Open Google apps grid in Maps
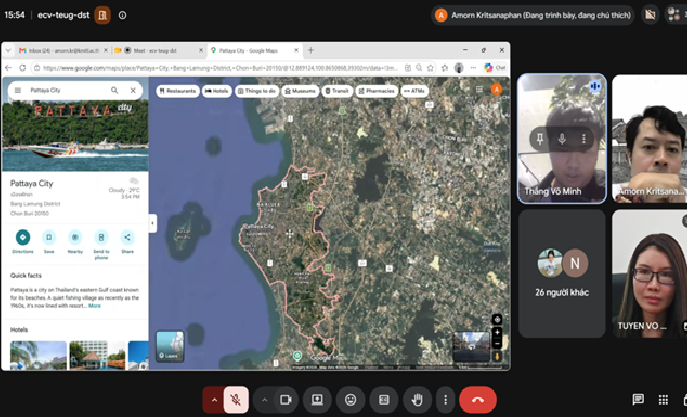The height and width of the screenshot is (417, 687). pos(479,90)
